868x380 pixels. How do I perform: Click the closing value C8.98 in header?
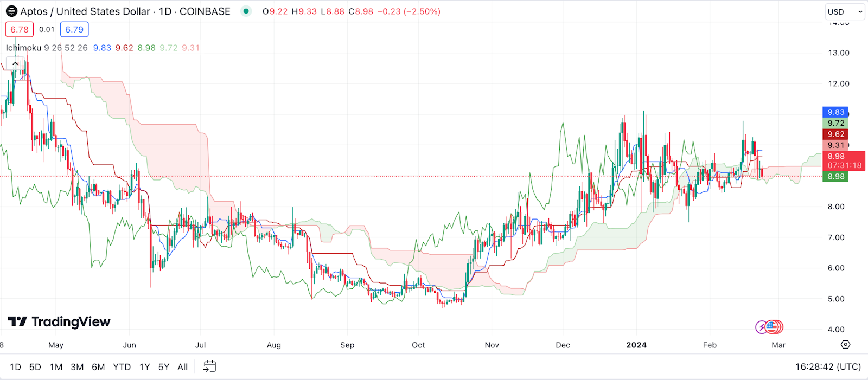pos(361,11)
